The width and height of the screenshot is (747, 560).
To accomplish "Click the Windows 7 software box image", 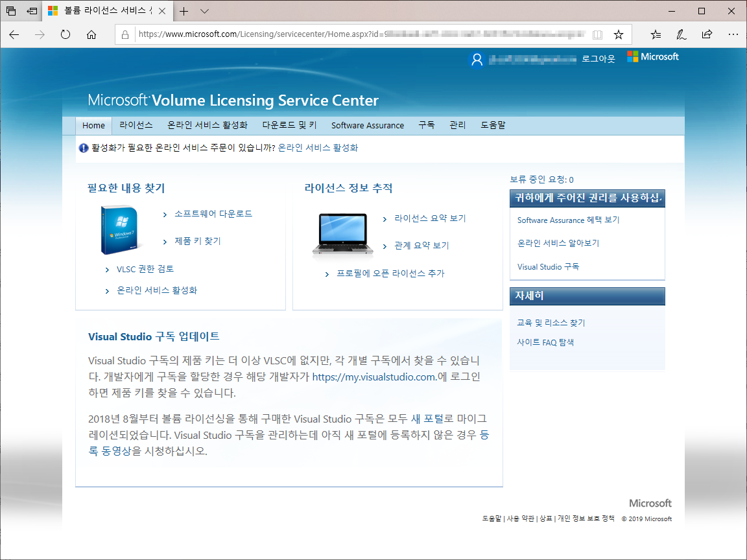I will tap(119, 229).
